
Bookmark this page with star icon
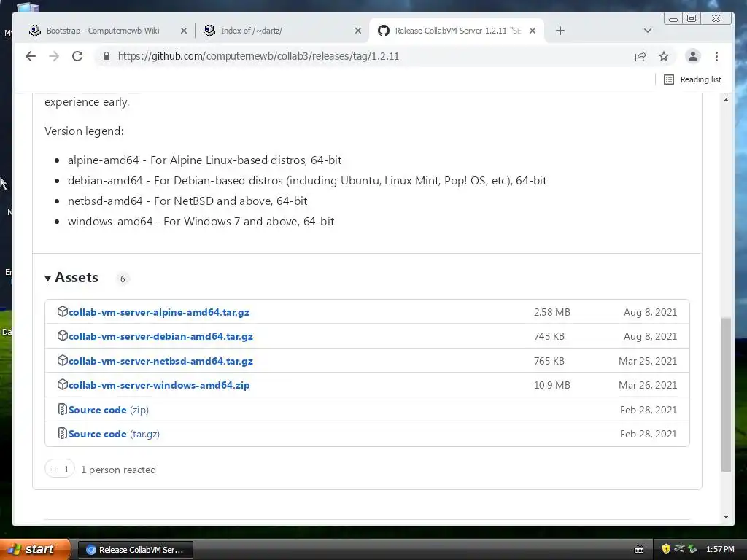pos(664,56)
